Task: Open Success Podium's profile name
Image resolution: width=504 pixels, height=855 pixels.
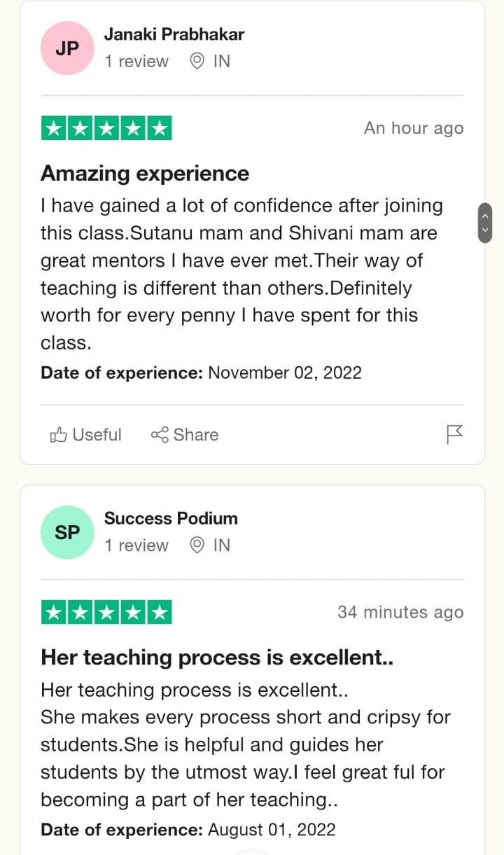Action: [171, 518]
